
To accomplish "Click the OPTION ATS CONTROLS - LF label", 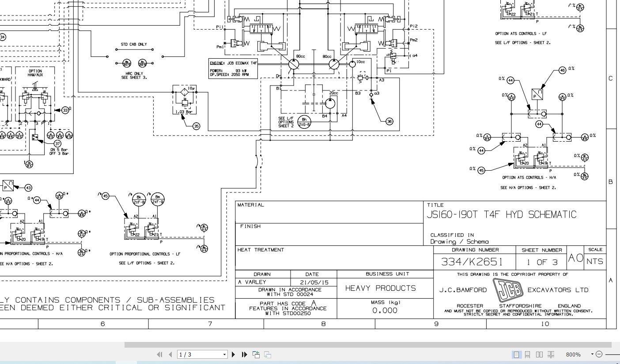I will pyautogui.click(x=521, y=34).
